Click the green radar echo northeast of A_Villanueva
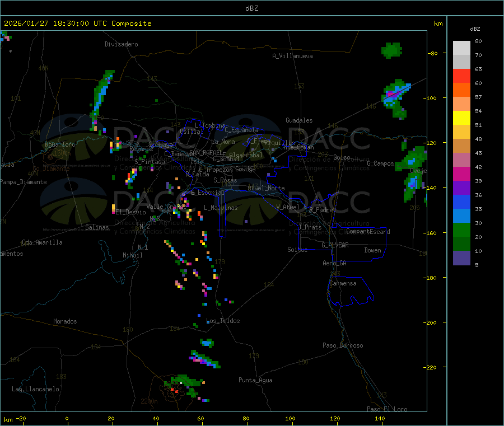 click(392, 50)
